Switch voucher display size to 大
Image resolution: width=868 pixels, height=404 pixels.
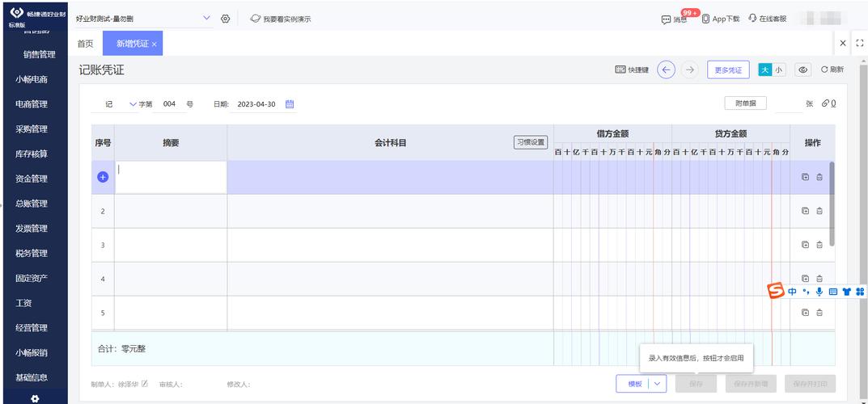765,69
